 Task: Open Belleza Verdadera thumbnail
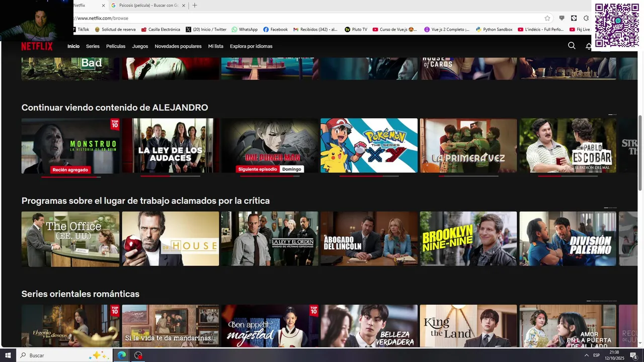point(369,326)
